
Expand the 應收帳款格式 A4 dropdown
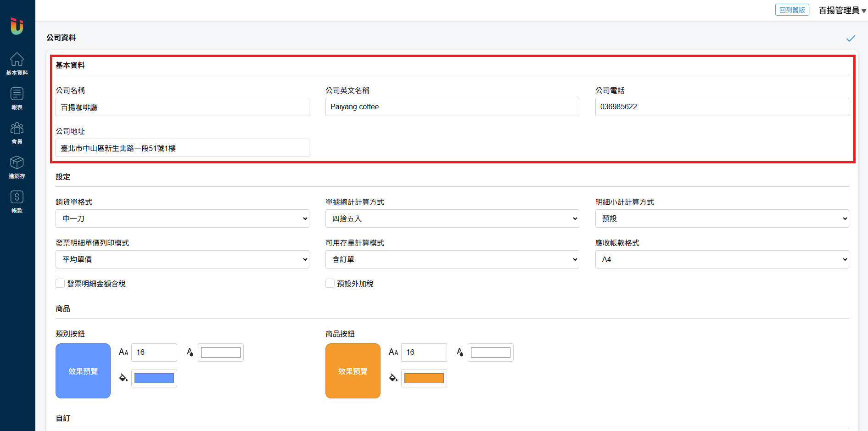pos(722,259)
